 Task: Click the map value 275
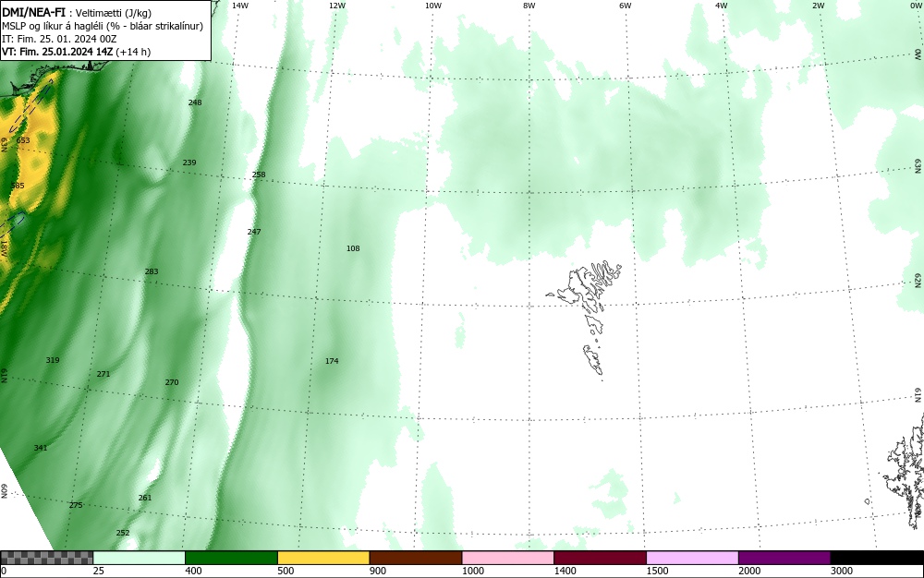76,505
